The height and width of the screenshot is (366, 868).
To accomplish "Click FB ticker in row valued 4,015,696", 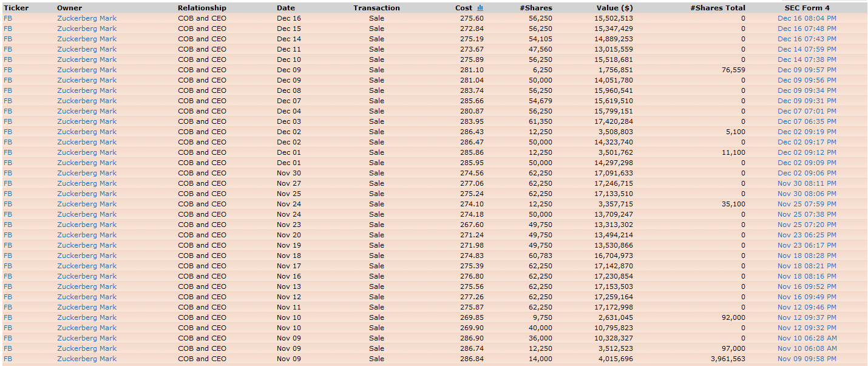I will pyautogui.click(x=8, y=359).
